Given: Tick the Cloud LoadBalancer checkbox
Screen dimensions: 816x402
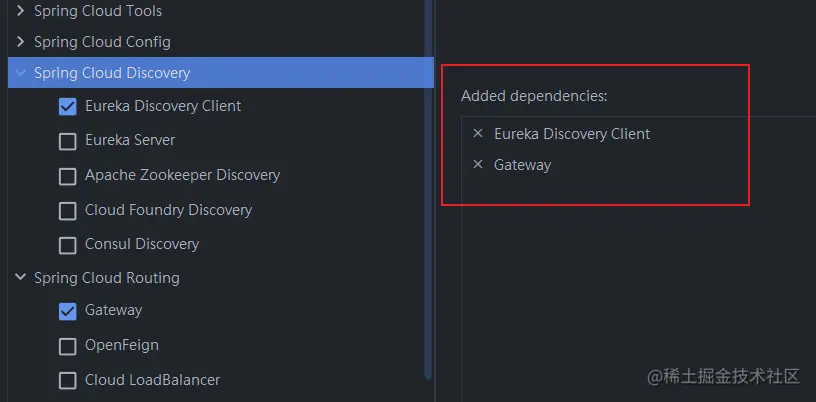Looking at the screenshot, I should [x=68, y=381].
